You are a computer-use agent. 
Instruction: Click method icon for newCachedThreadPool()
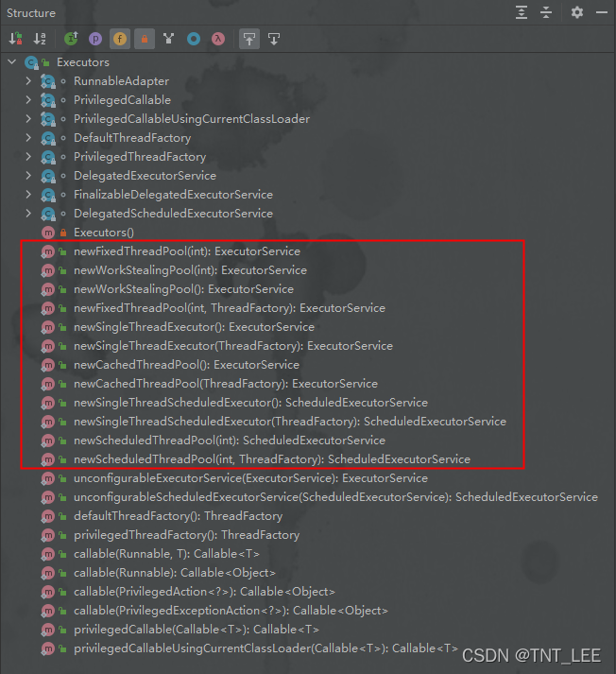(x=47, y=365)
